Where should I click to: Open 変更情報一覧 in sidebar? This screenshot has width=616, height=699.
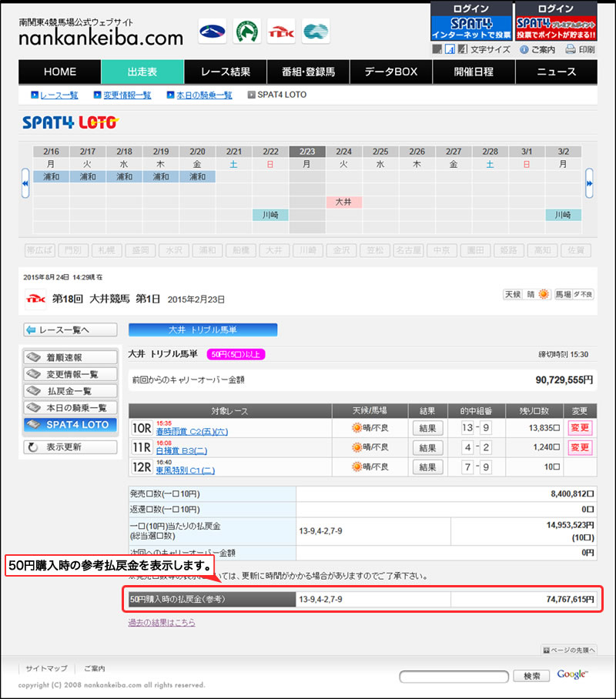click(x=71, y=374)
